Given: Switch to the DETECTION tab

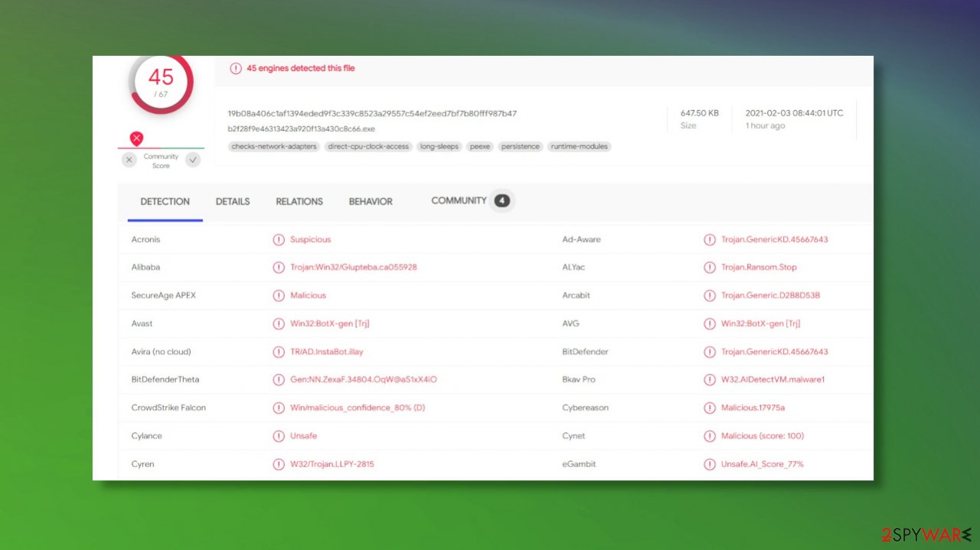Looking at the screenshot, I should coord(165,202).
